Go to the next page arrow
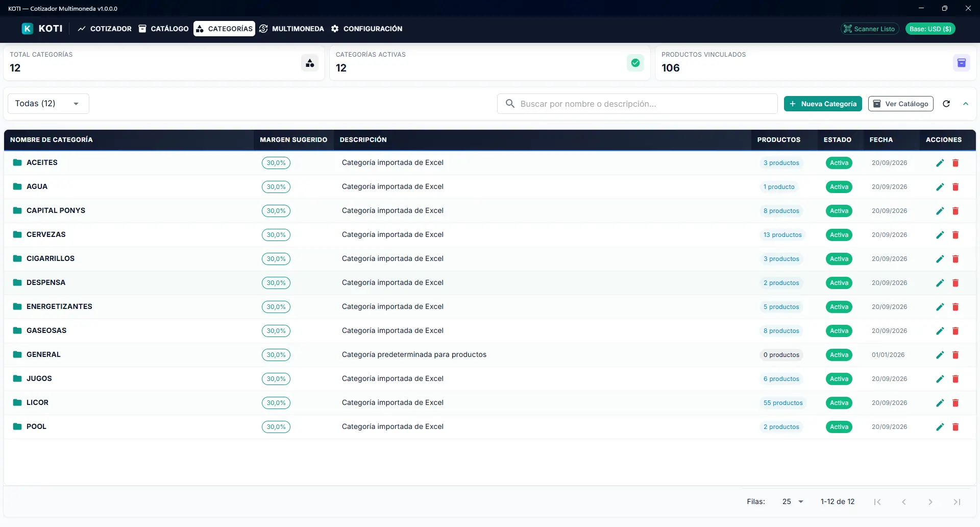The height and width of the screenshot is (527, 980). point(930,502)
